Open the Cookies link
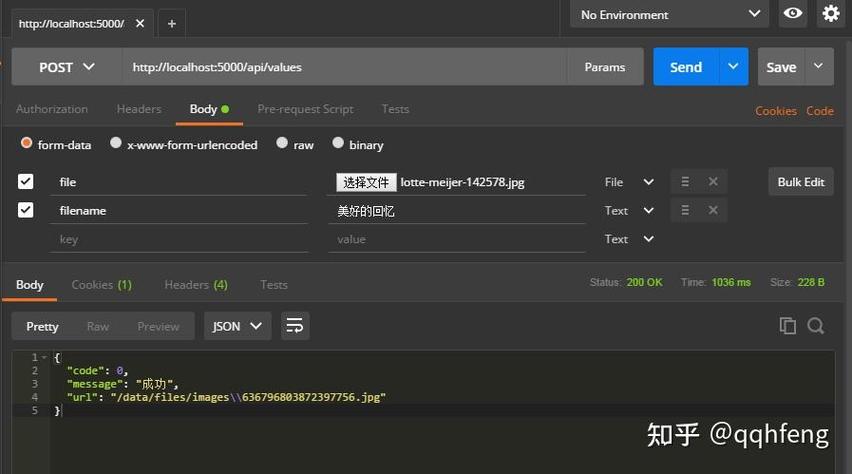The height and width of the screenshot is (474, 852). tap(776, 111)
